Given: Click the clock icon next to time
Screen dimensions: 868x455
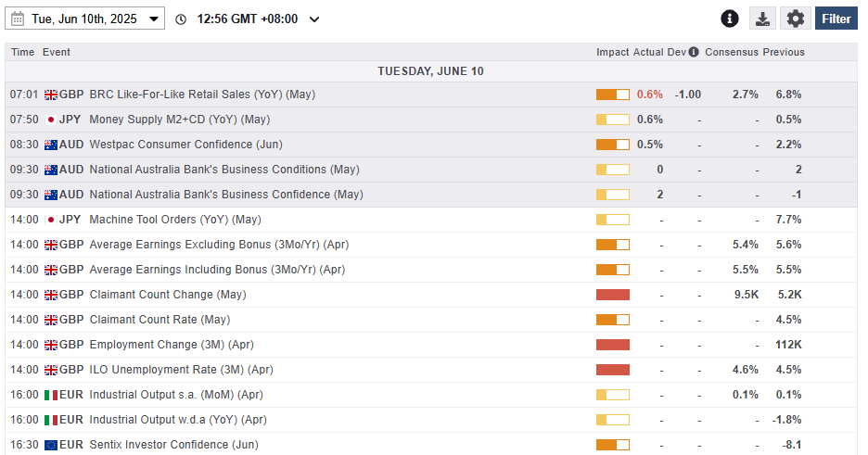Looking at the screenshot, I should coord(181,19).
